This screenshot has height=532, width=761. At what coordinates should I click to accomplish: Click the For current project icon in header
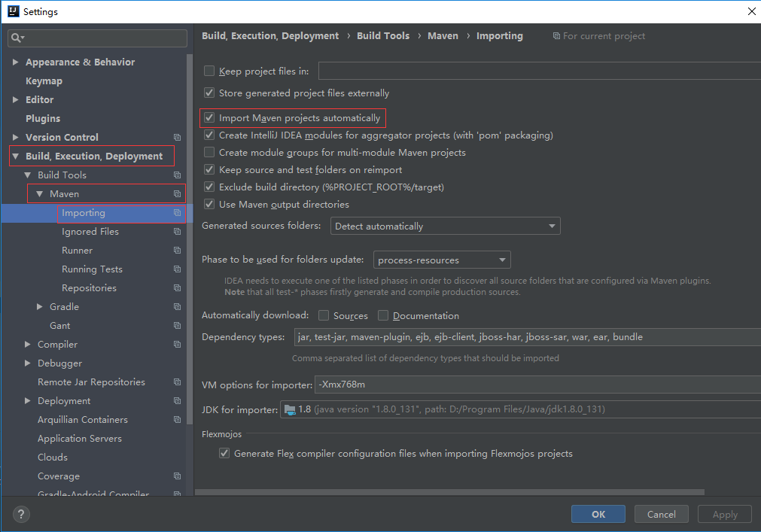(x=556, y=36)
